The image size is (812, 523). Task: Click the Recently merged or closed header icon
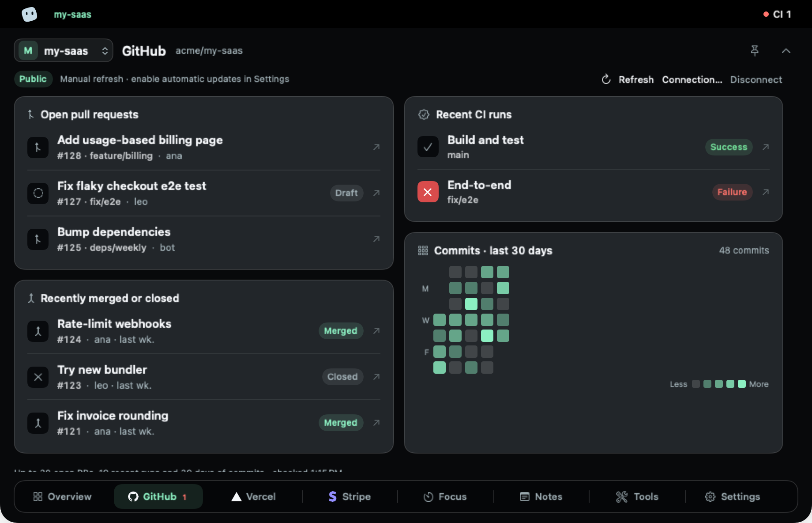[31, 298]
